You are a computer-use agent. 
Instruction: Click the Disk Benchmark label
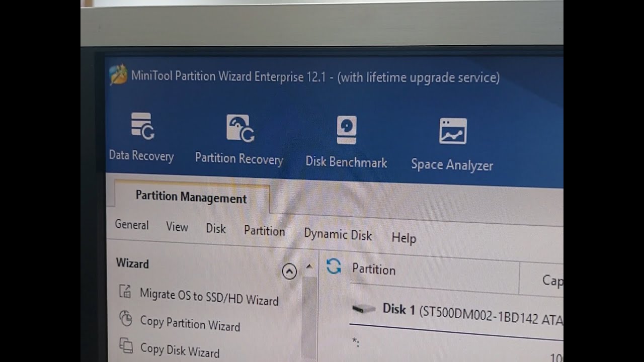347,162
